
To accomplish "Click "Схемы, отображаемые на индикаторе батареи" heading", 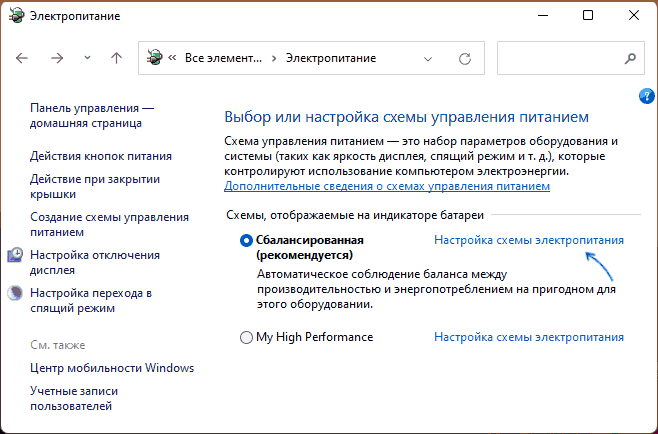I will [x=355, y=215].
